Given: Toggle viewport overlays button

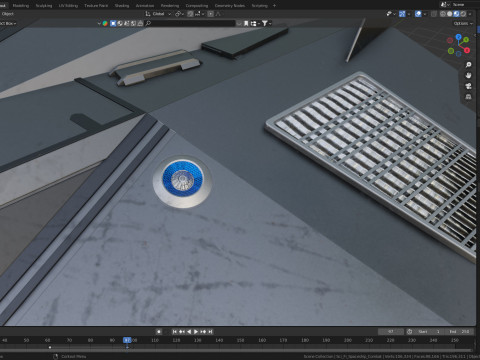Looking at the screenshot, I should point(418,14).
